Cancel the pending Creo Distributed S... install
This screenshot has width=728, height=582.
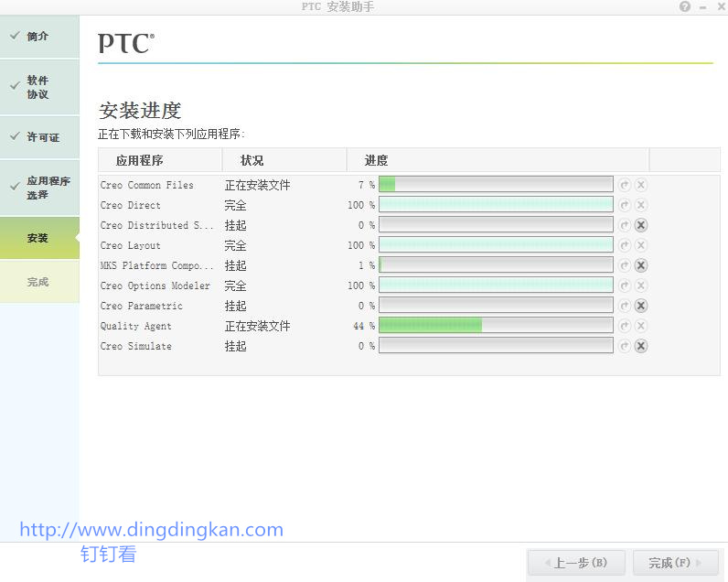pyautogui.click(x=641, y=225)
